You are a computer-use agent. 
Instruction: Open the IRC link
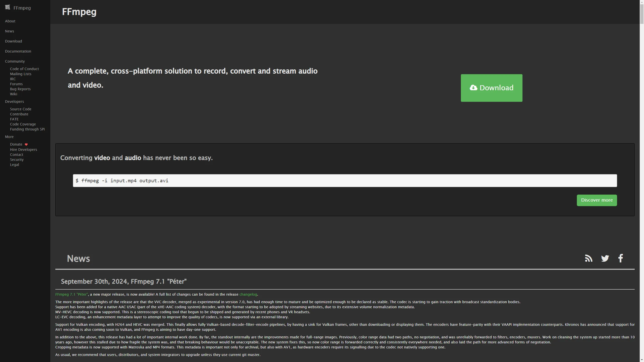tap(13, 79)
